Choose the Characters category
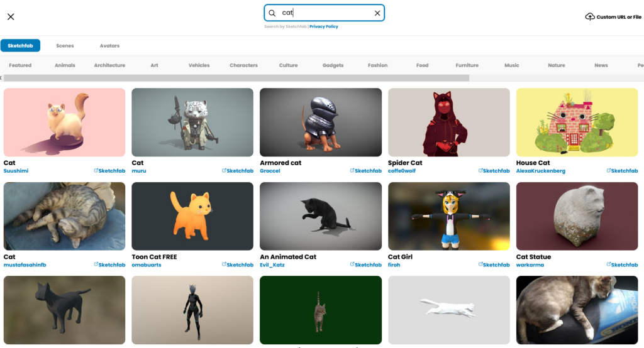The width and height of the screenshot is (644, 348). pyautogui.click(x=243, y=65)
